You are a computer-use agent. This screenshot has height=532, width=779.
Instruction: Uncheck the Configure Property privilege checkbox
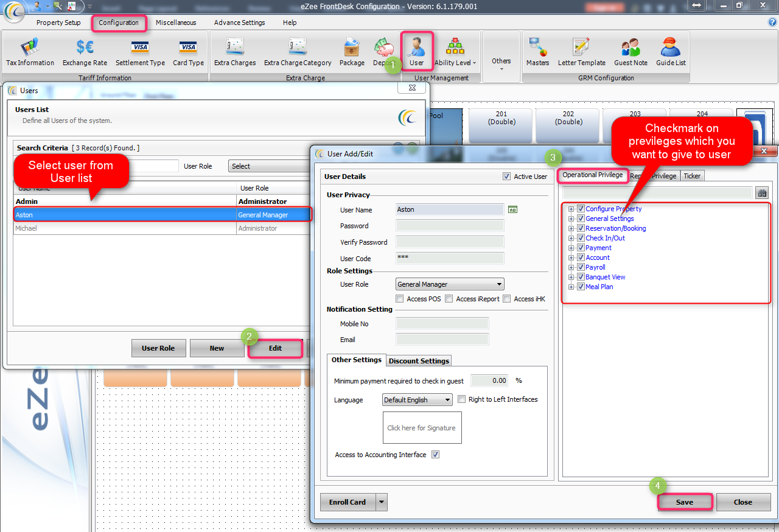581,209
